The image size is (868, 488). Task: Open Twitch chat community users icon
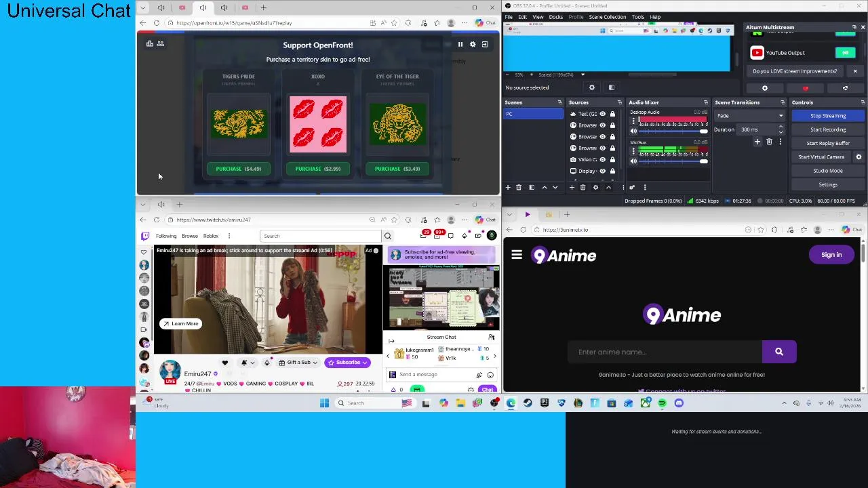pyautogui.click(x=492, y=337)
